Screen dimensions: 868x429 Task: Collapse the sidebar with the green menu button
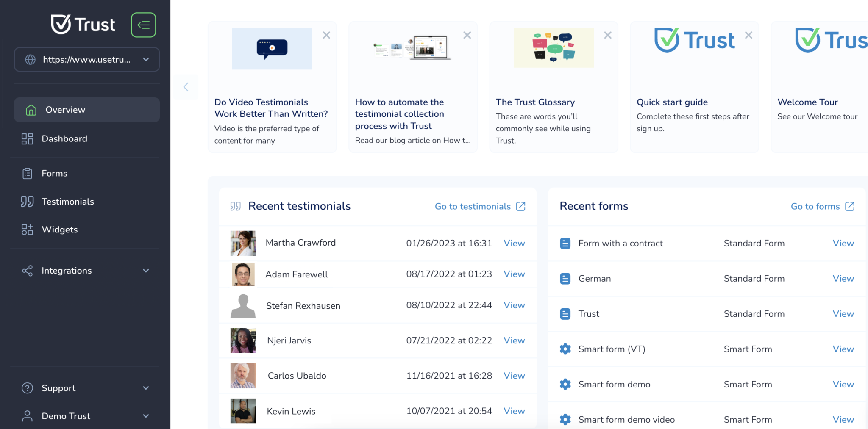[x=143, y=25]
